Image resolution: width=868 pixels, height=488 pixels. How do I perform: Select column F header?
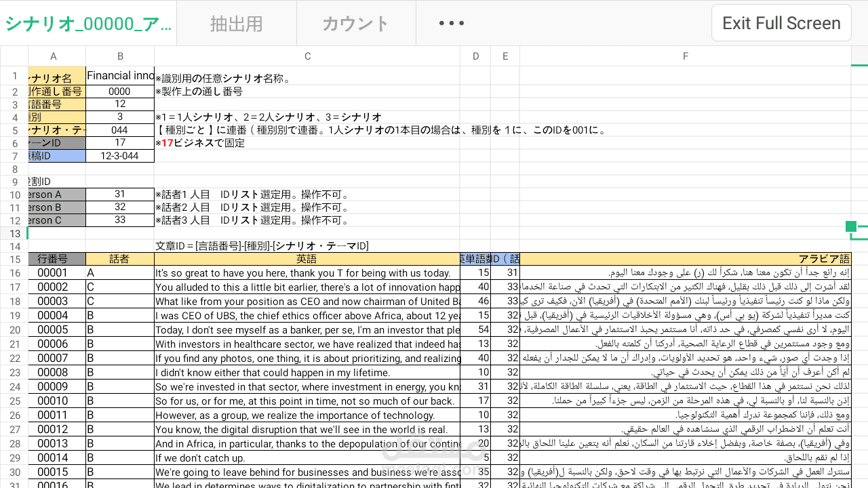[x=685, y=56]
